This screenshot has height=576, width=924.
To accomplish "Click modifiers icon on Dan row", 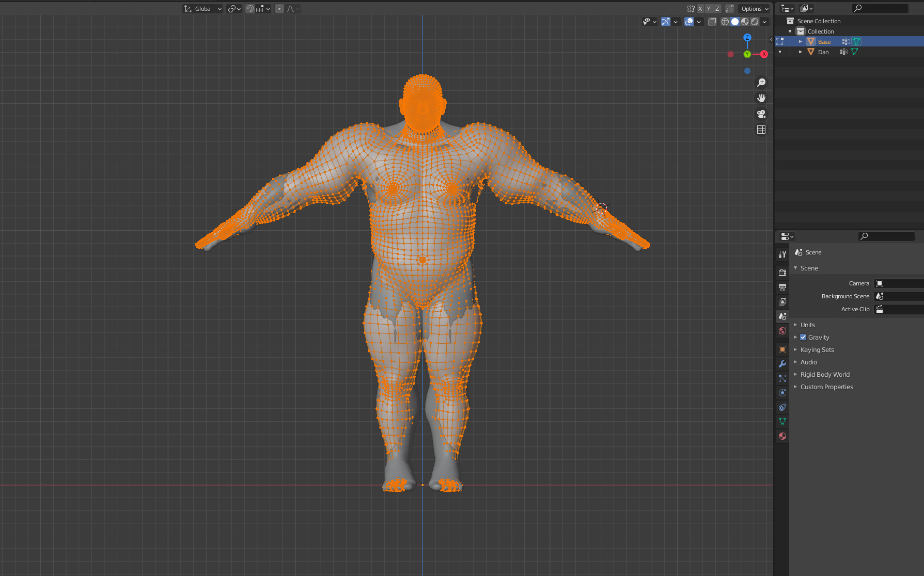I will click(x=843, y=52).
